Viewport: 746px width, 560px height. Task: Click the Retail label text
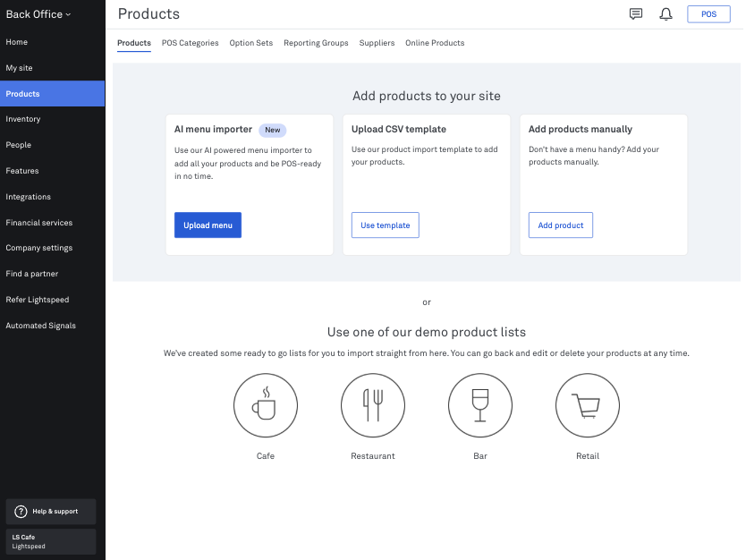pyautogui.click(x=588, y=456)
